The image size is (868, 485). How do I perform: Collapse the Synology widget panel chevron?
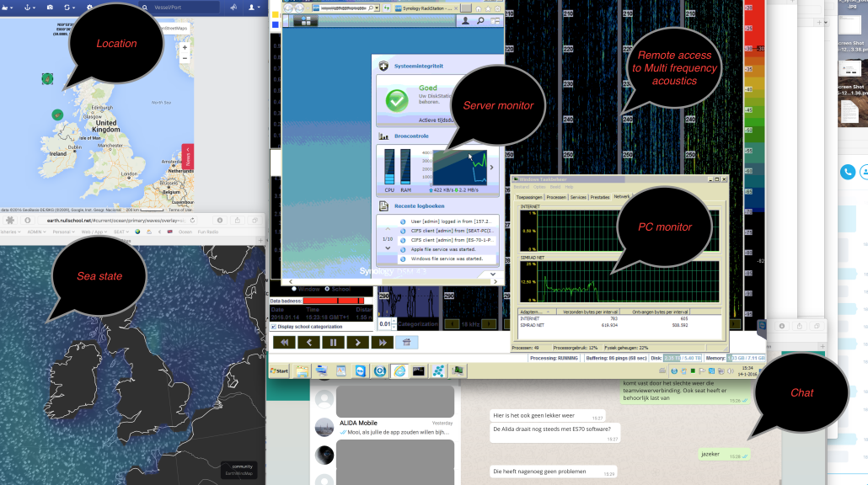click(x=493, y=274)
